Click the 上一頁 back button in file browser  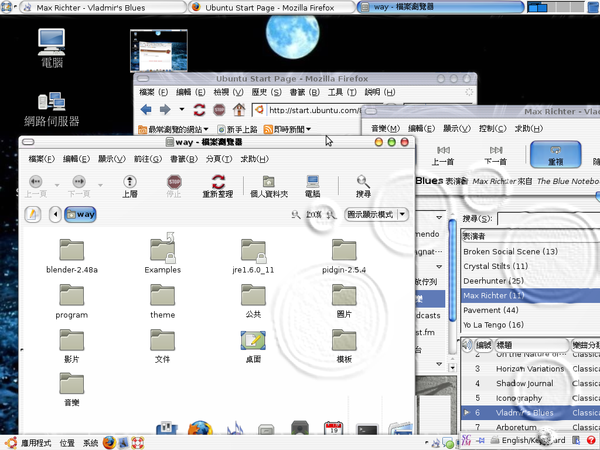click(36, 186)
